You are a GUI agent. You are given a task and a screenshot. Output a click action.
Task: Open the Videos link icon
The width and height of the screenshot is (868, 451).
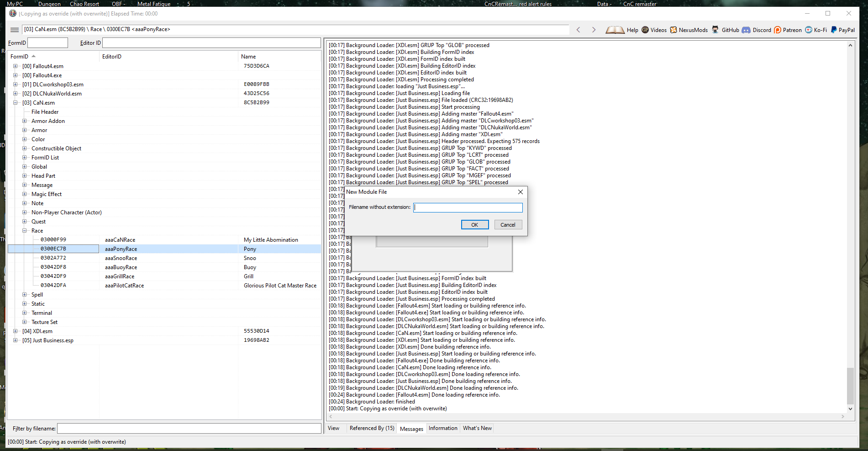pos(645,30)
